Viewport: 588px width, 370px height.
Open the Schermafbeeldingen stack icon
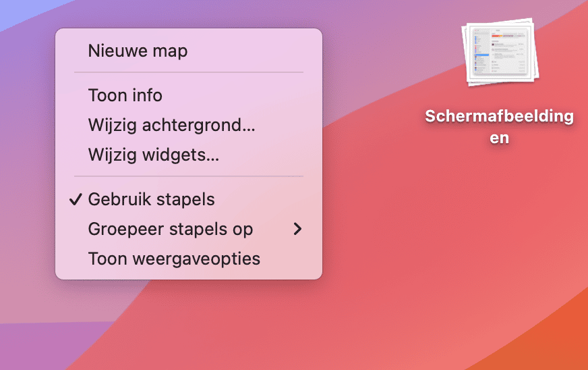[x=500, y=52]
